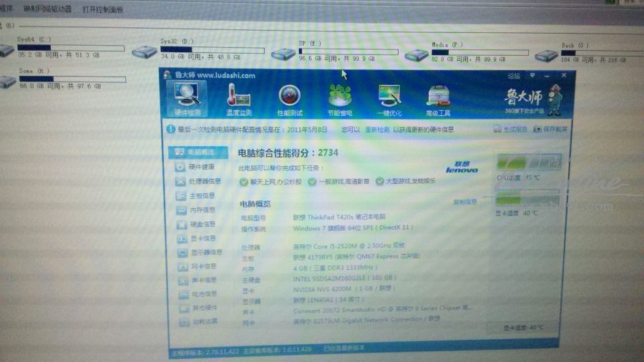Open the SP (E:) drive in Explorer
Image resolution: width=644 pixels, height=362 pixels.
pyautogui.click(x=335, y=52)
